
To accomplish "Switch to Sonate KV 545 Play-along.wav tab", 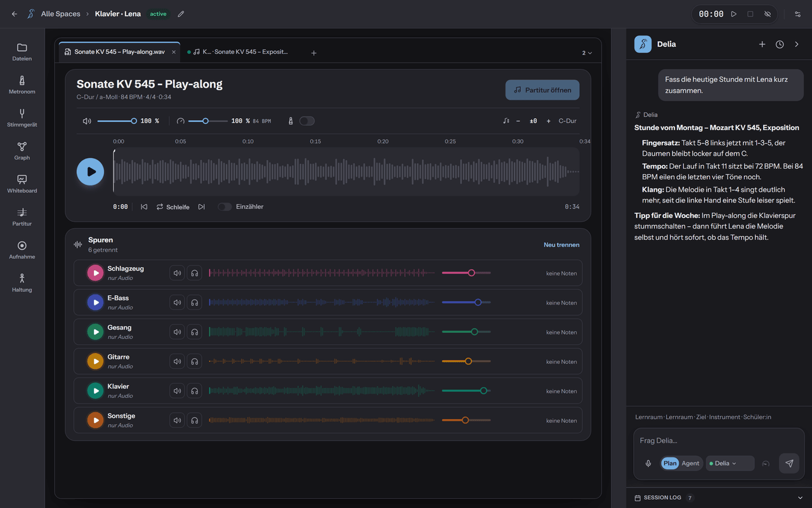I will [x=119, y=52].
